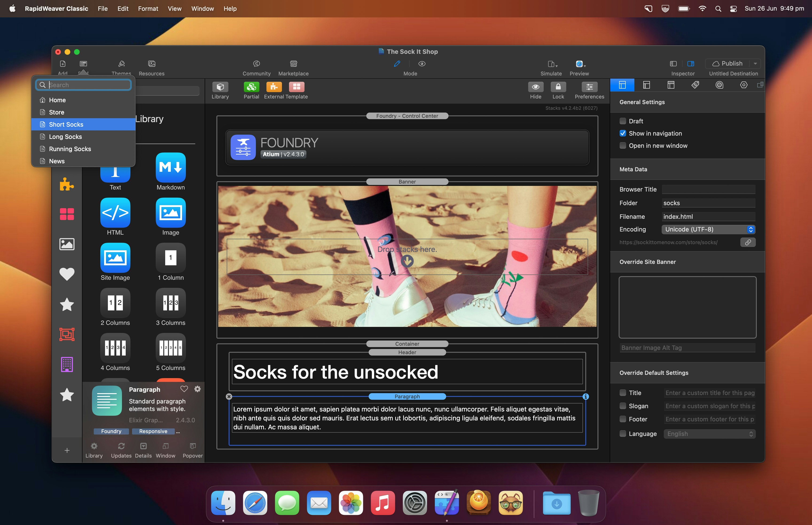This screenshot has height=525, width=812.
Task: Select the 4 Columns stack
Action: pos(115,348)
